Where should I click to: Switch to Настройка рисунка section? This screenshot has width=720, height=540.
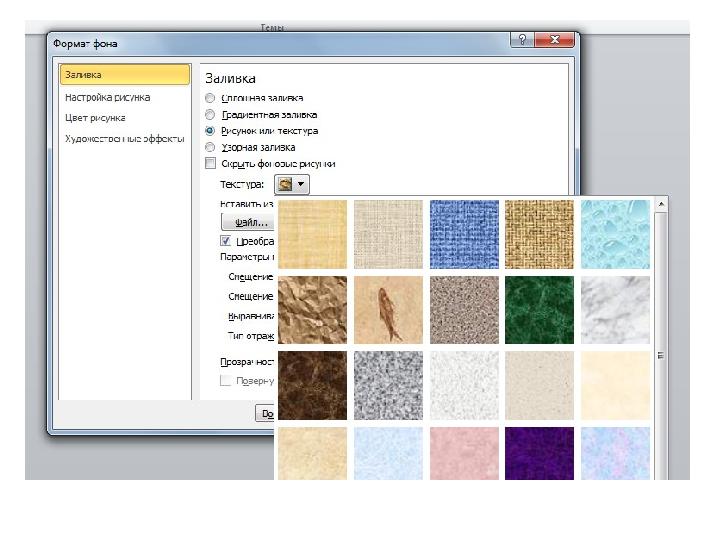click(107, 97)
